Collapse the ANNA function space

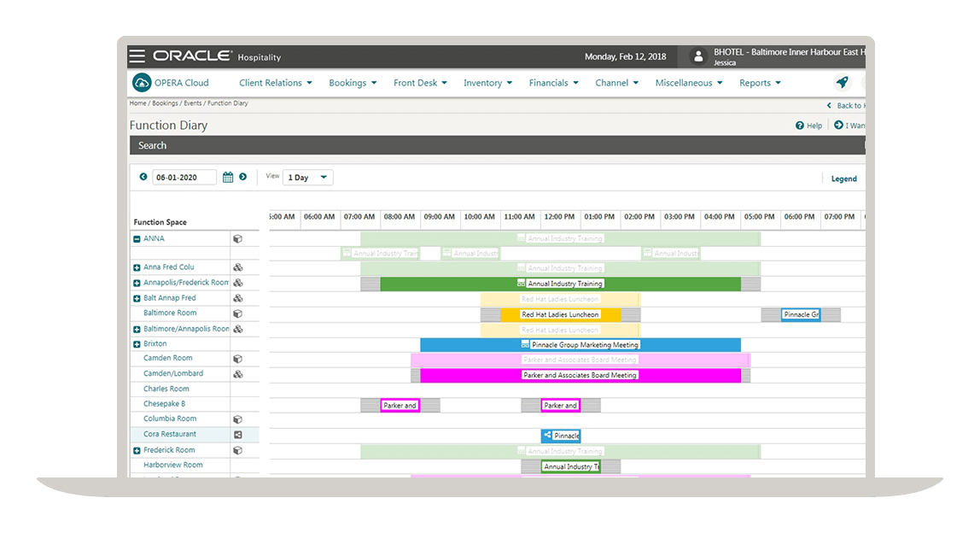click(137, 239)
